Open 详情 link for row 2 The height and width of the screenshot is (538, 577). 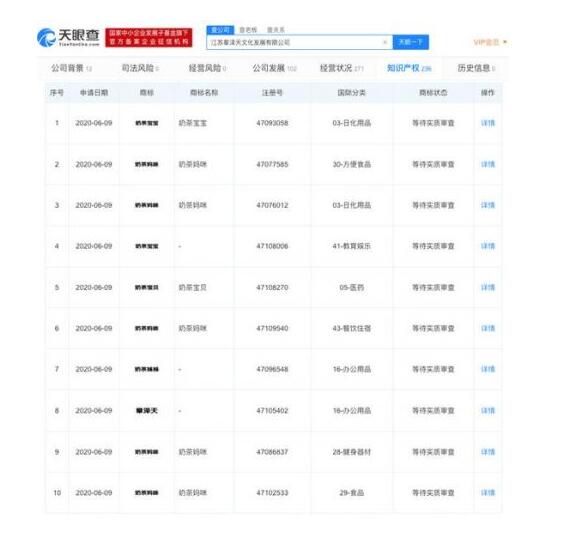click(488, 164)
